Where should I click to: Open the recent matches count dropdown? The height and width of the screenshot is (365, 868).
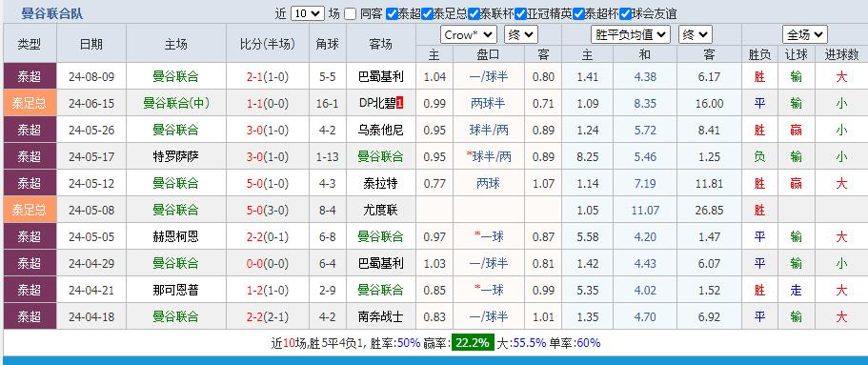(307, 14)
